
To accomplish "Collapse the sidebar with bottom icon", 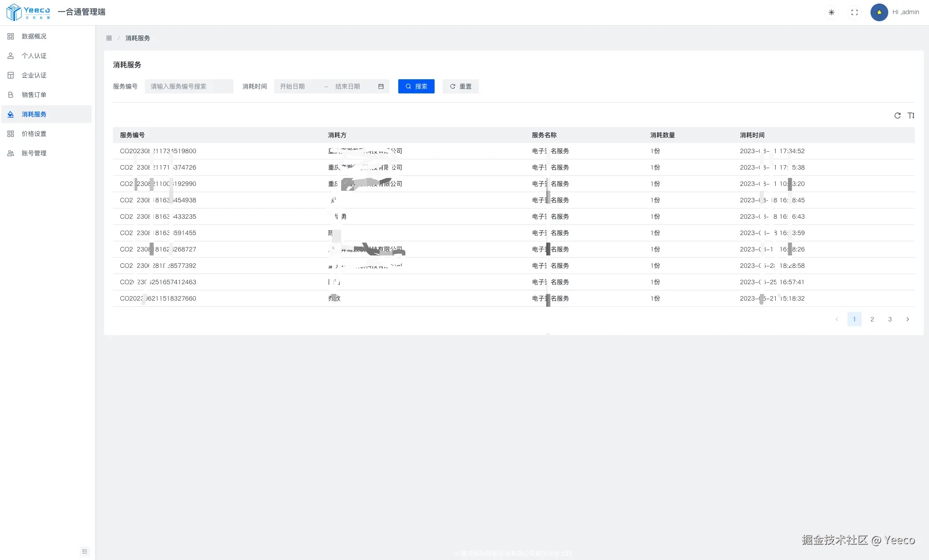I will (x=85, y=551).
